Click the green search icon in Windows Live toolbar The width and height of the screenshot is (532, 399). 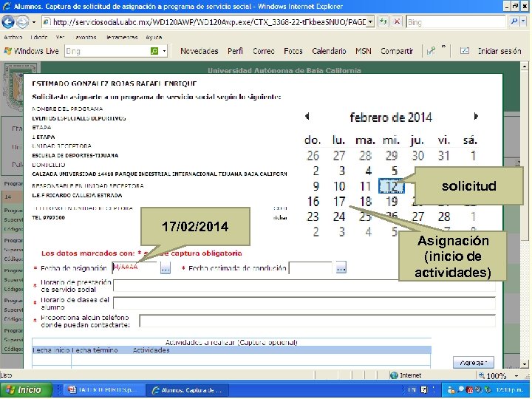(x=154, y=51)
